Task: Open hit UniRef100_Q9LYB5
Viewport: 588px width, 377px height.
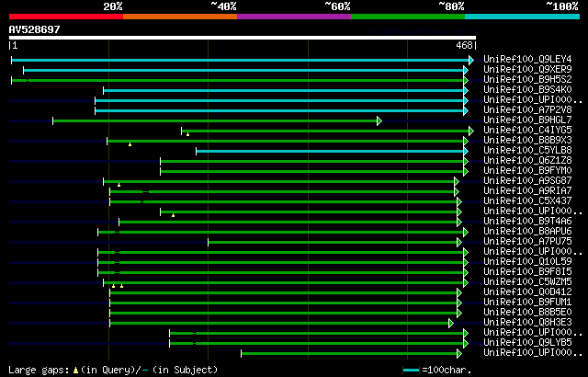Action: point(527,343)
